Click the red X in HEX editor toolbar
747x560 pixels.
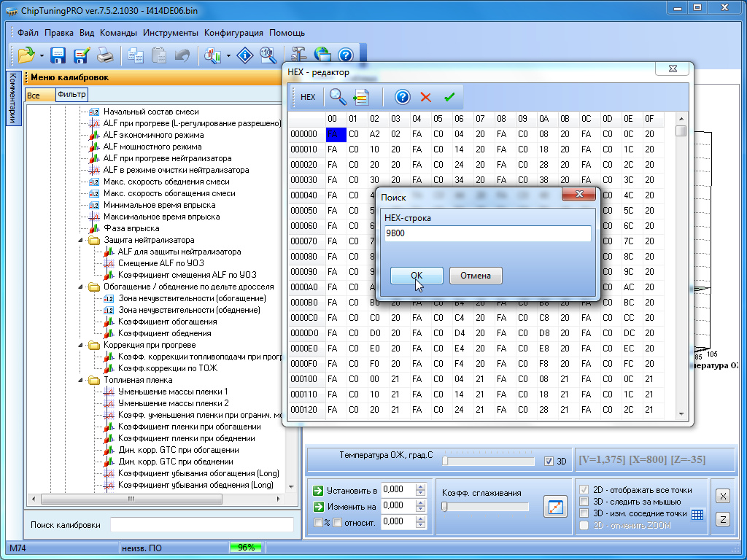tap(426, 97)
